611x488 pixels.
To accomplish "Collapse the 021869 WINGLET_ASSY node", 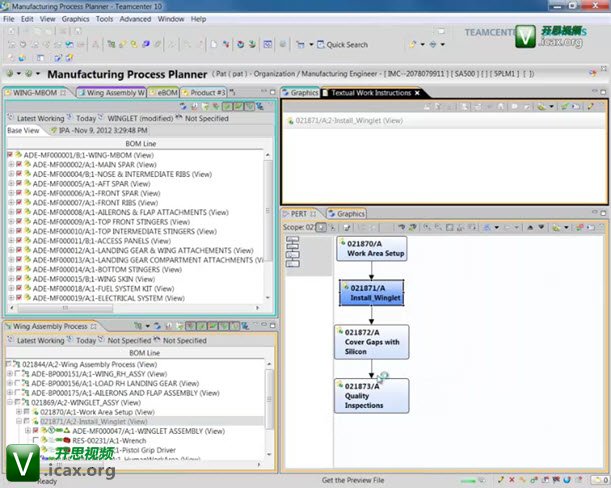I will coord(11,401).
